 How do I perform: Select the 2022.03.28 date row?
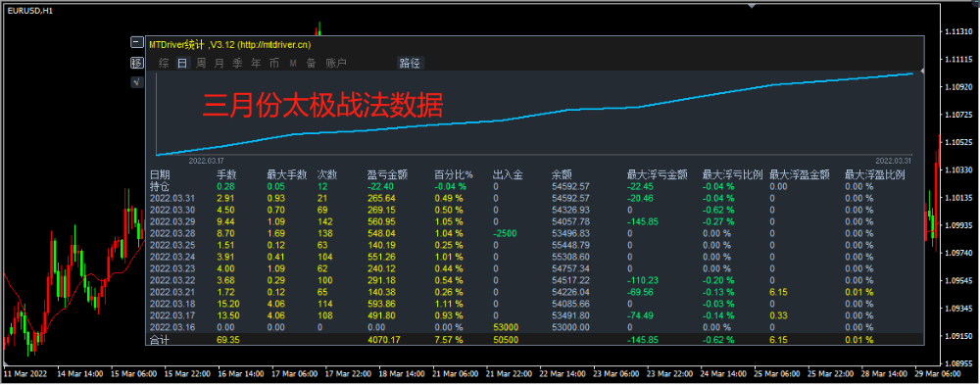click(171, 233)
